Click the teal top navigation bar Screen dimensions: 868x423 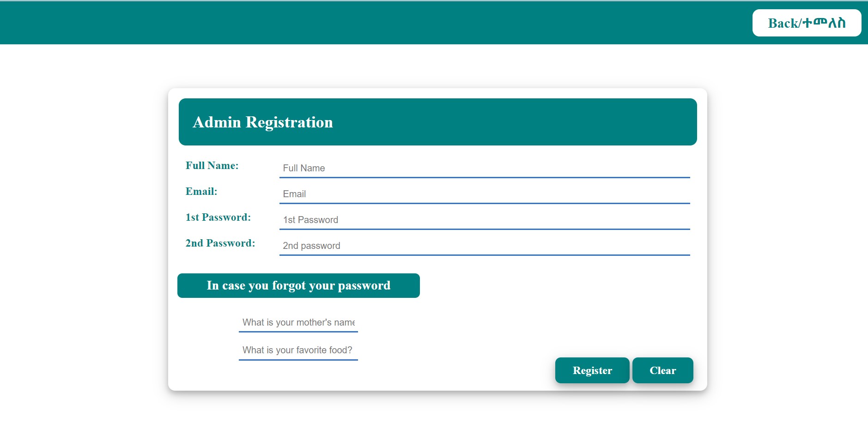click(370, 23)
